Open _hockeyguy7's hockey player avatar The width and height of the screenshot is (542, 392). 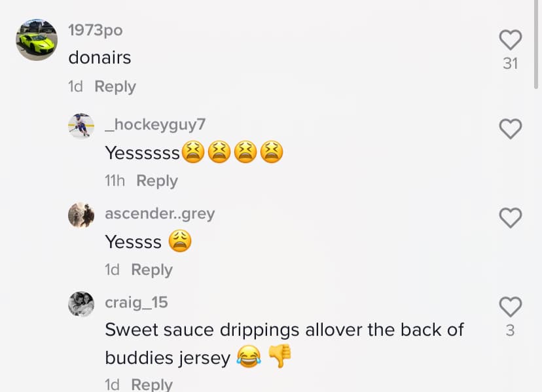(x=81, y=126)
